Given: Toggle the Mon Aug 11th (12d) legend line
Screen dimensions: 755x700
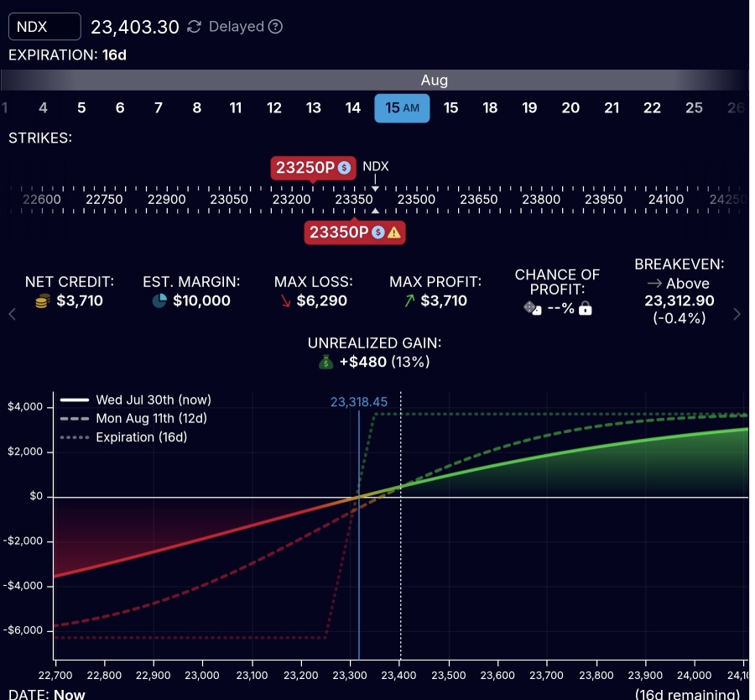Looking at the screenshot, I should pos(133,418).
